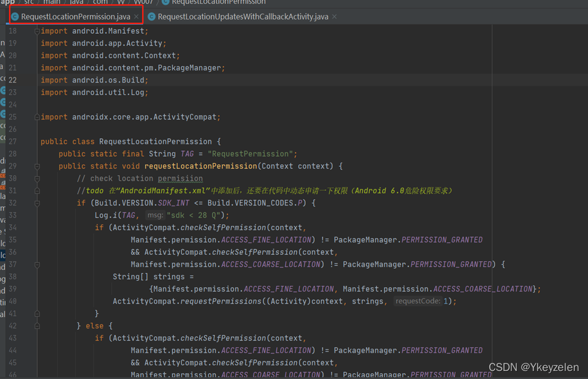Image resolution: width=588 pixels, height=379 pixels.
Task: Close the RequestLocationUpdatesWithCallbackActivity.java tab
Action: [x=334, y=17]
